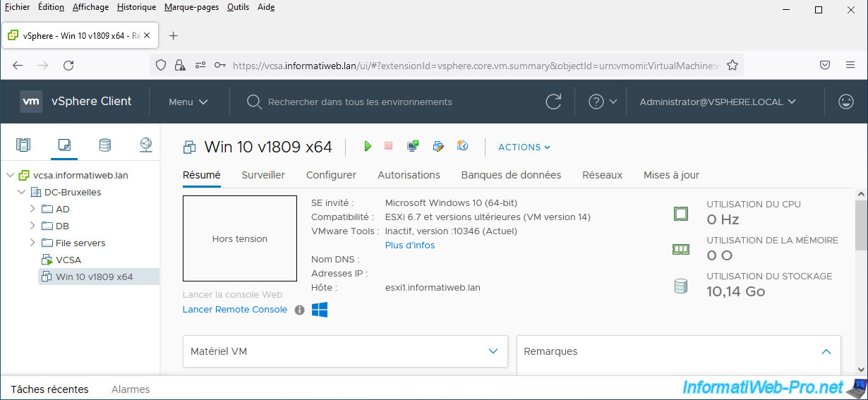Open the Pocket save icon
This screenshot has width=868, height=400.
click(x=824, y=65)
